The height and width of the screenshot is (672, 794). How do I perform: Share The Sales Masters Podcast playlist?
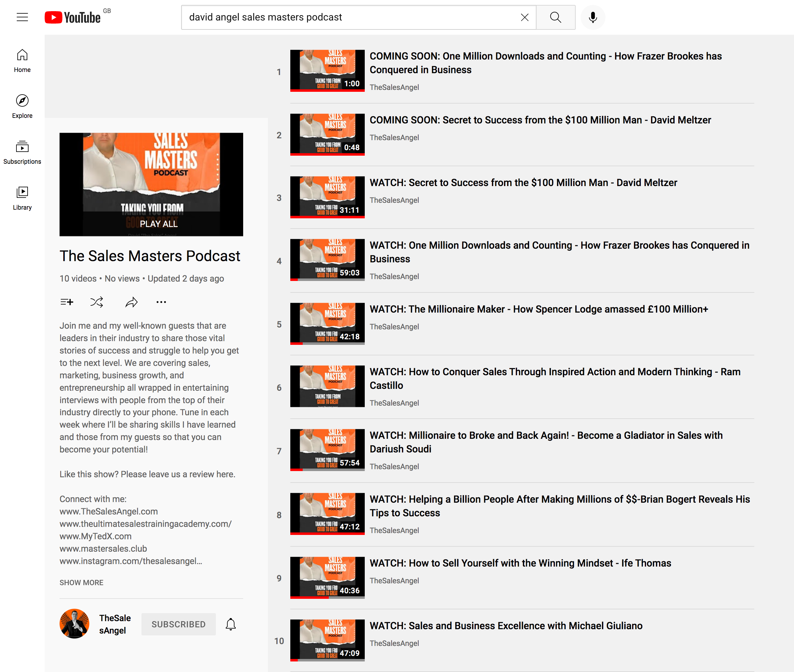[x=131, y=302]
